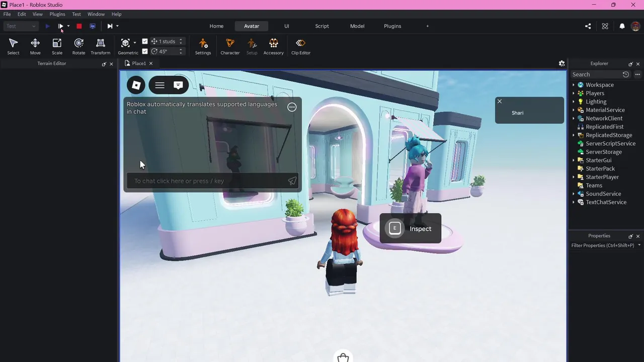Screen dimensions: 644x362
Task: Click the collaboration icon beside share
Action: click(605, 26)
